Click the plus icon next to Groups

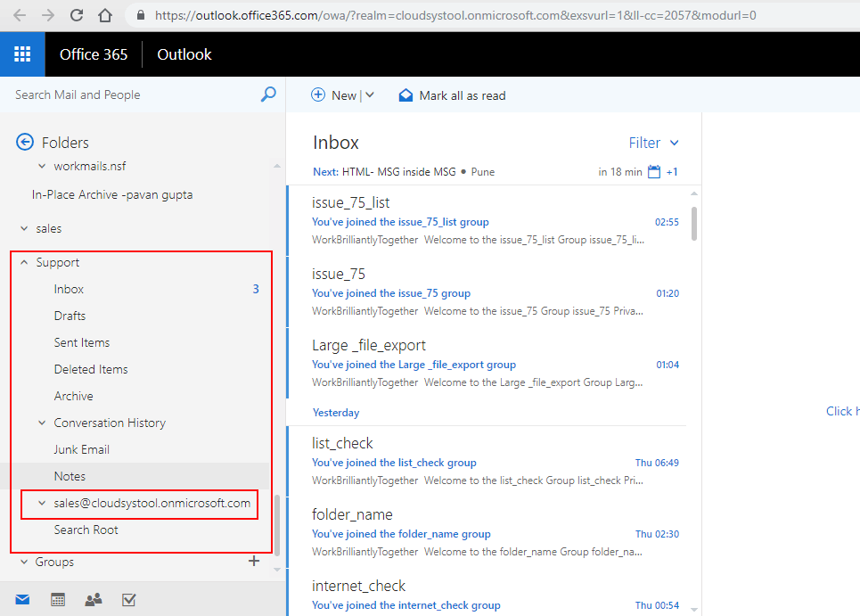254,561
